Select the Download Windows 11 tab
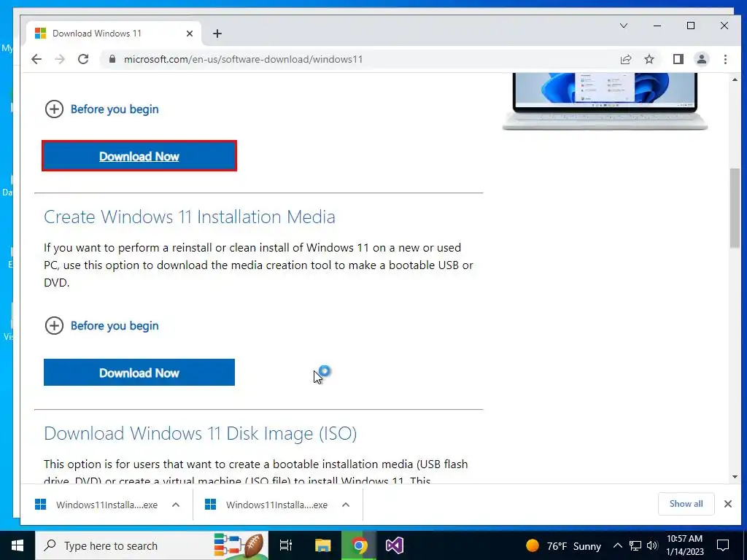747x560 pixels. (x=115, y=34)
